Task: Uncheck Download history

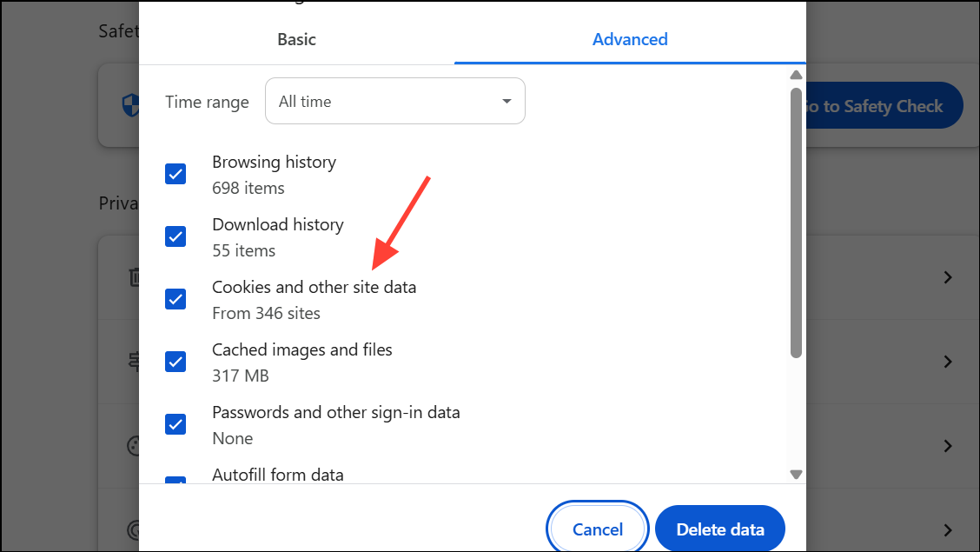Action: tap(175, 236)
